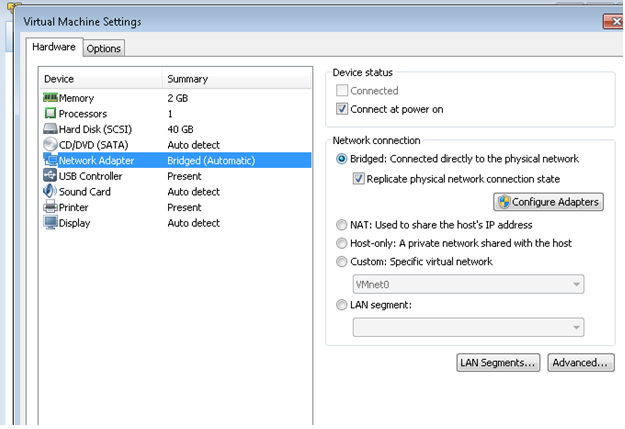Screen dimensions: 625x429
Task: Click the Network Adapter icon
Action: pyautogui.click(x=50, y=161)
